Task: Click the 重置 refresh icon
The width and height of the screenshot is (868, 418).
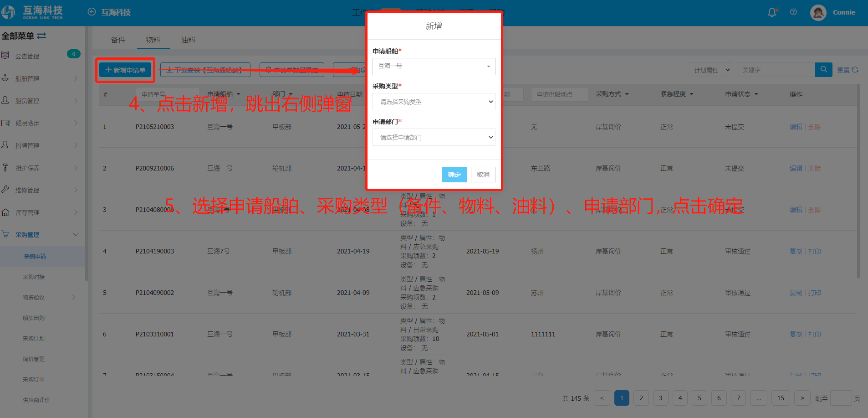Action: pyautogui.click(x=855, y=70)
